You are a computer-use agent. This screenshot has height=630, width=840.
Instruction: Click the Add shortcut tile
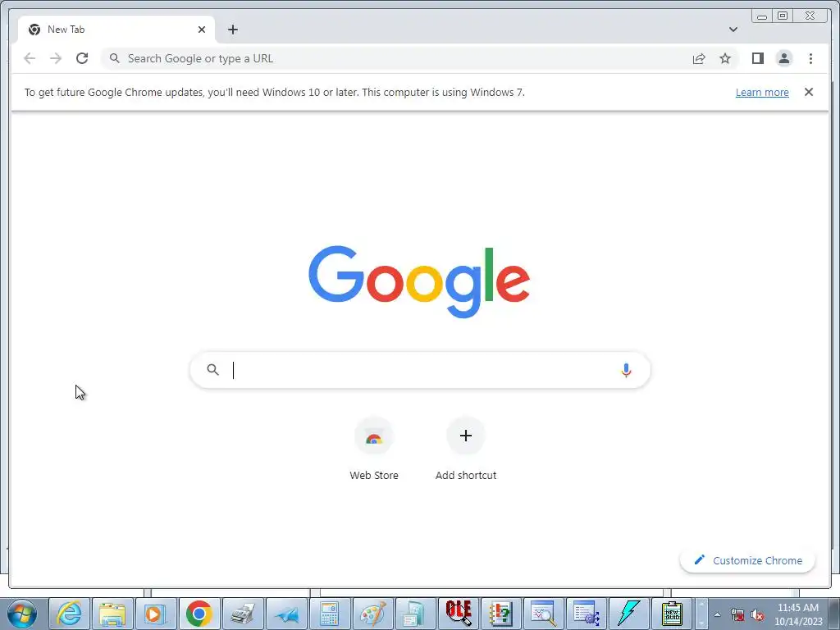466,450
